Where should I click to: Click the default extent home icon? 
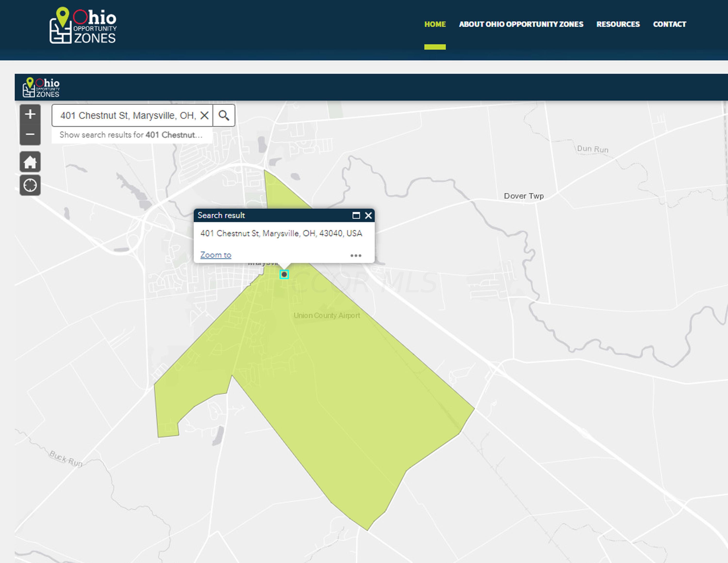coord(30,162)
